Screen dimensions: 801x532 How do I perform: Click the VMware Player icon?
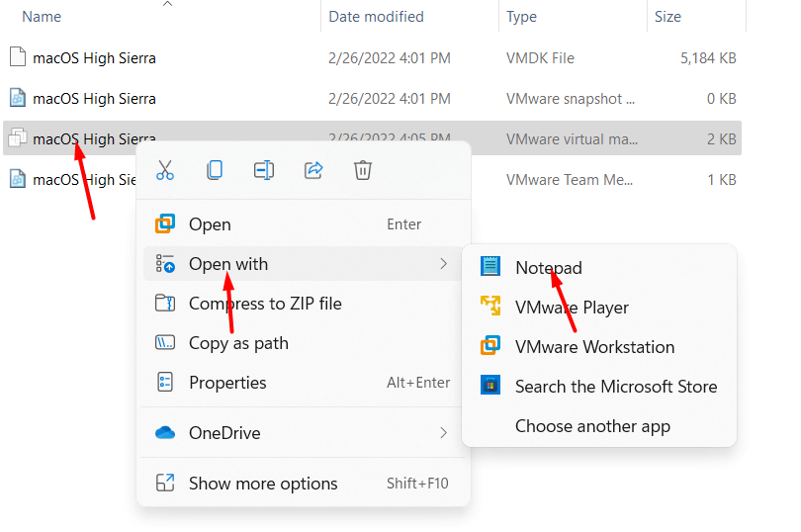489,307
